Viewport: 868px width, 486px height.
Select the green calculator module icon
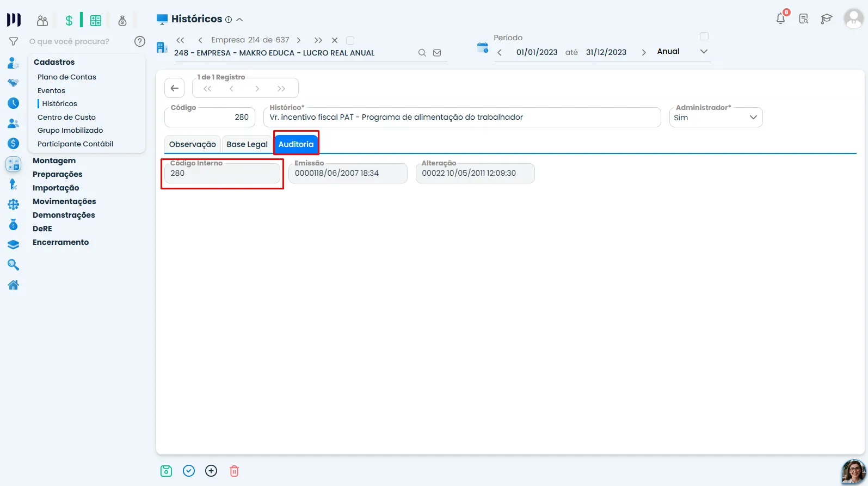[96, 21]
